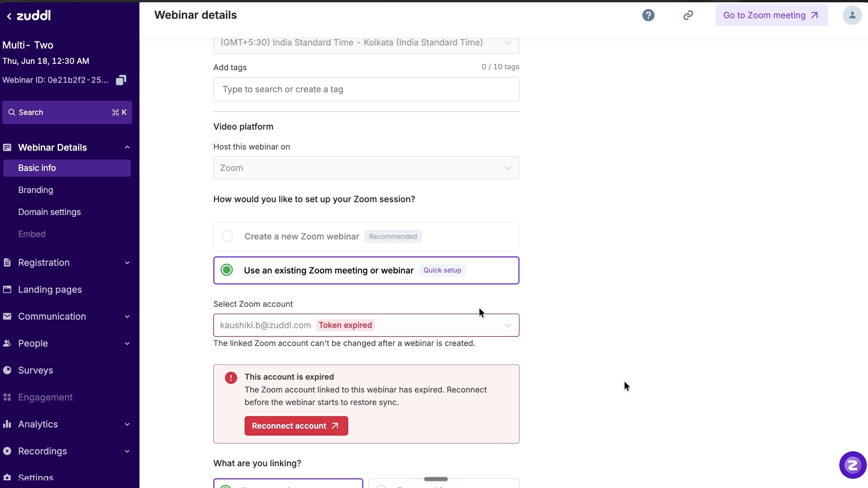Open the Host this webinar on dropdown
This screenshot has height=488, width=868.
(366, 168)
